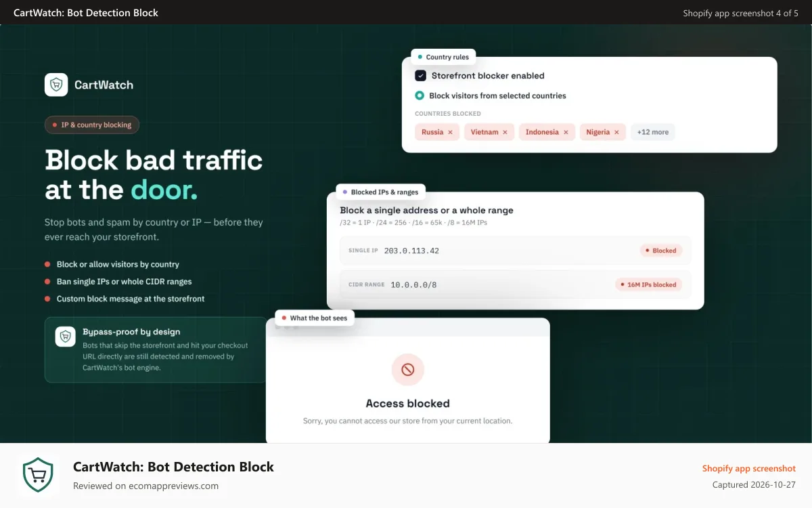Select Block visitors from selected countries radio
Viewport: 812px width, 508px height.
(420, 96)
